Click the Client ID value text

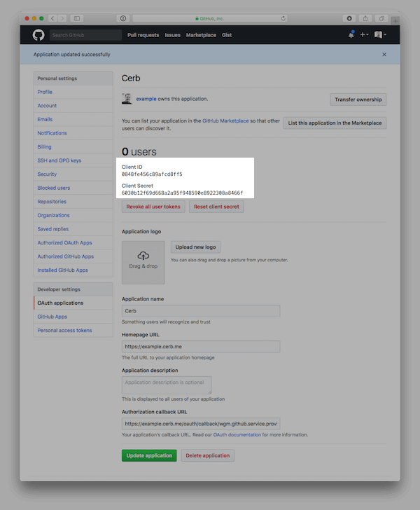point(152,174)
